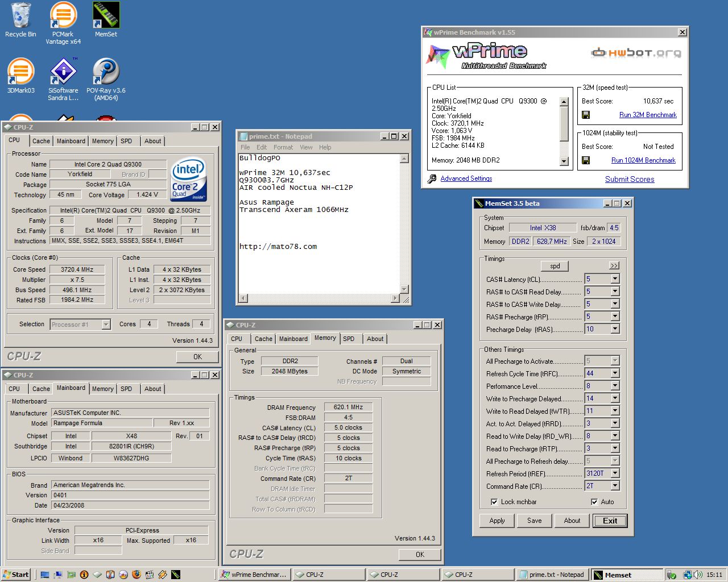Click the wPrime CPU List scrollbar down arrow
Screen dimensions: 728x582
click(564, 161)
